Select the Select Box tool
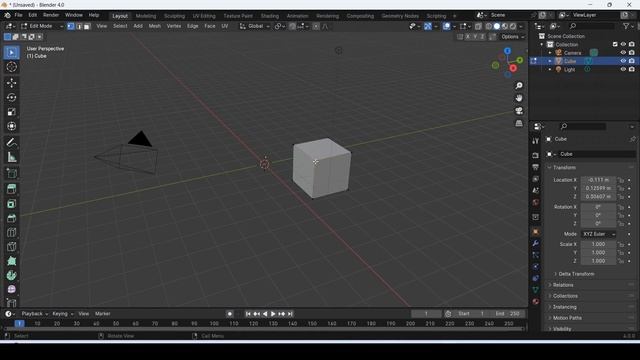Image resolution: width=640 pixels, height=360 pixels. 11,52
